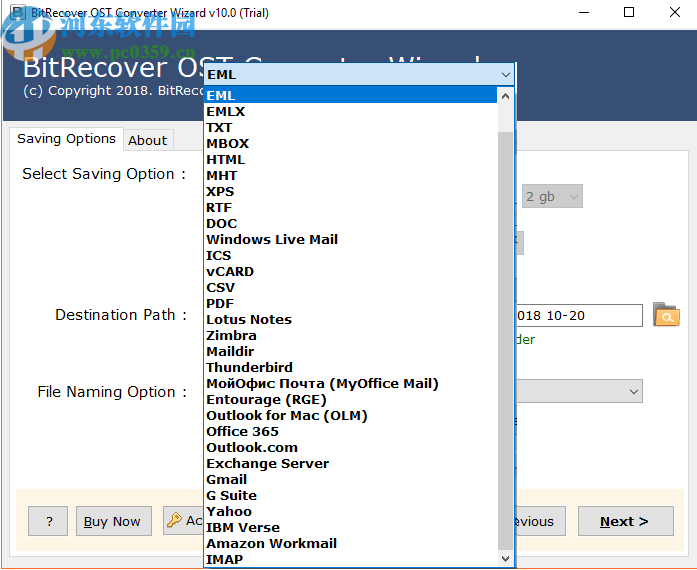Choose Windows Live Mail option

coord(350,239)
